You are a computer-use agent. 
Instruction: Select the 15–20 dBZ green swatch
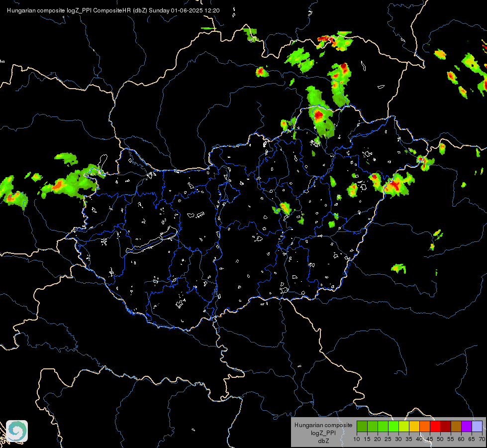pos(373,426)
